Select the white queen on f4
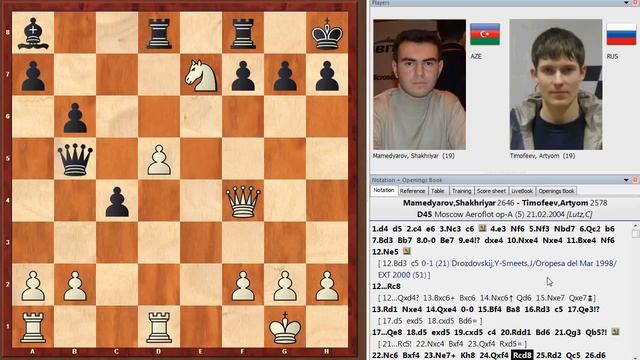The height and width of the screenshot is (360, 640). (x=243, y=201)
